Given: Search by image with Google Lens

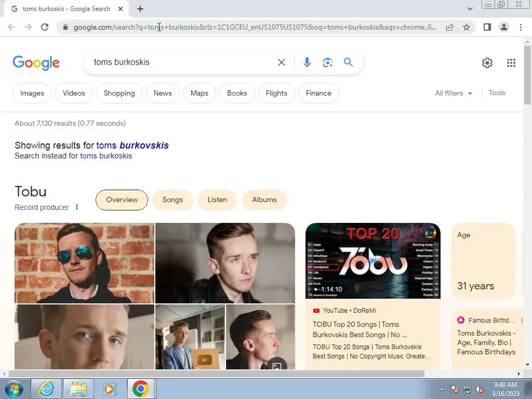Looking at the screenshot, I should coord(327,62).
